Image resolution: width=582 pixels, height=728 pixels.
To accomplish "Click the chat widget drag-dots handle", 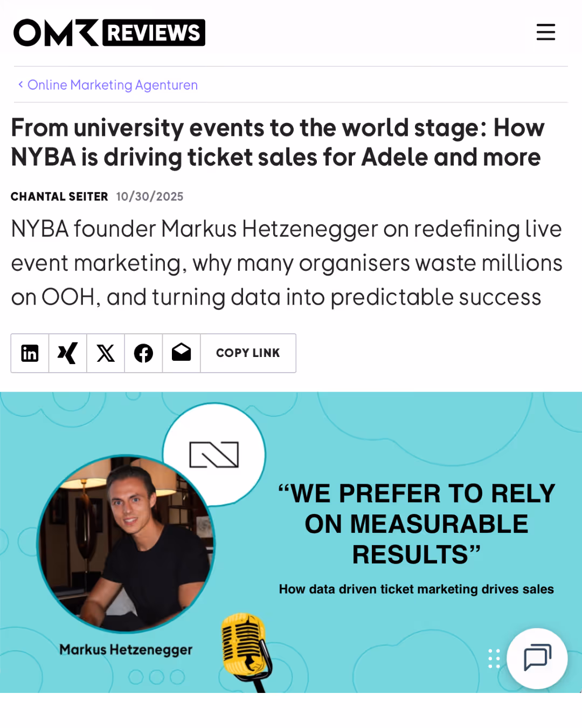I will 494,658.
